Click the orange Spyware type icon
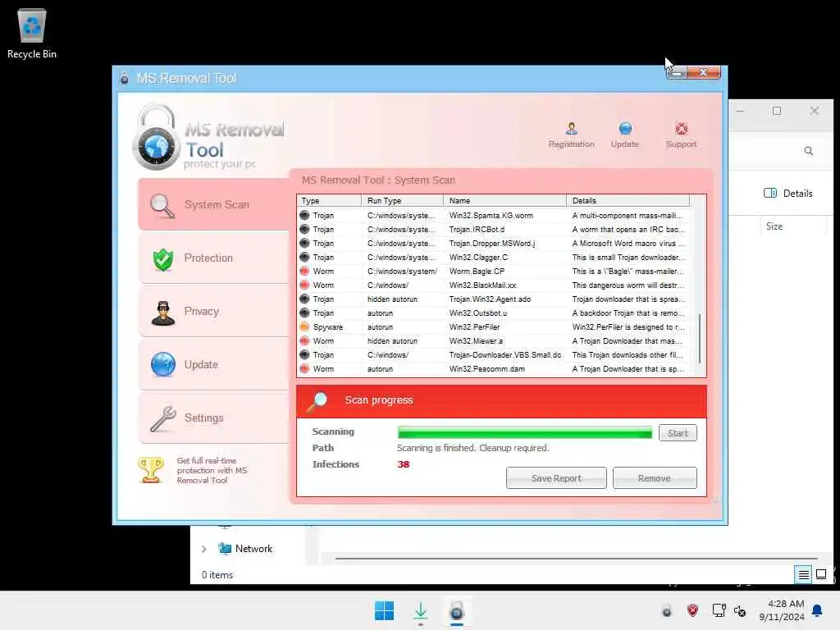This screenshot has height=630, width=840. click(x=304, y=326)
